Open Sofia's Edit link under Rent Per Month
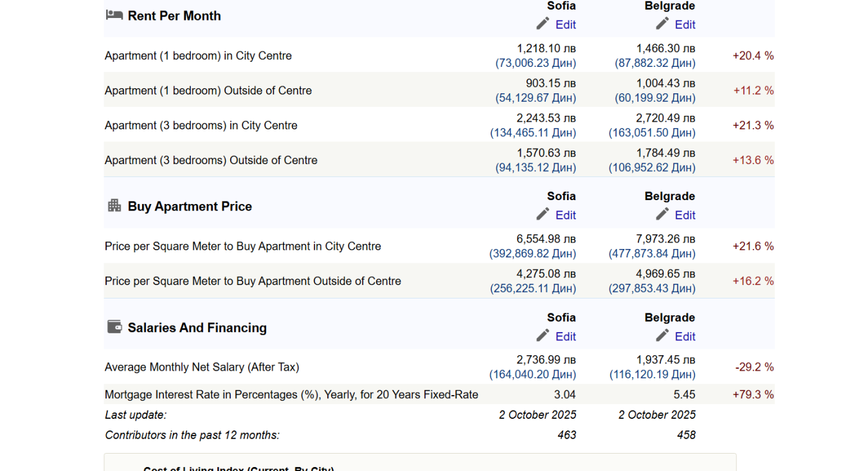Image resolution: width=868 pixels, height=471 pixels. click(565, 24)
